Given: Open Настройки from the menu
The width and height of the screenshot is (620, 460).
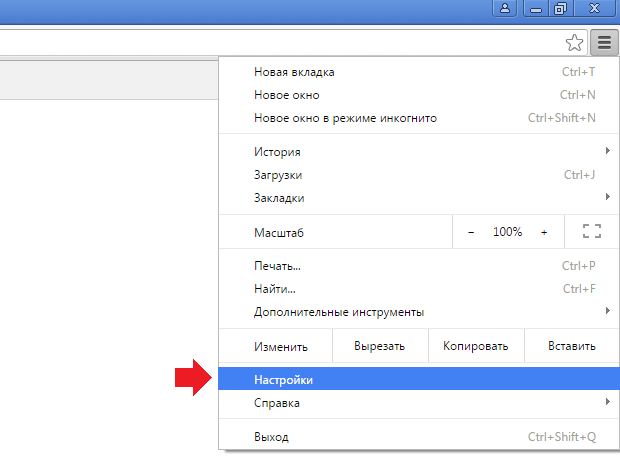Looking at the screenshot, I should click(419, 379).
